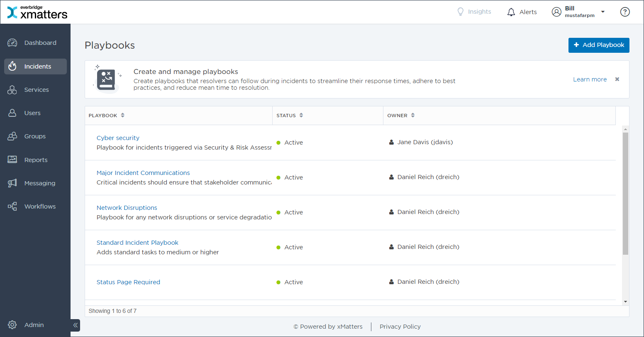
Task: Open the Admin section label
Action: coord(34,325)
